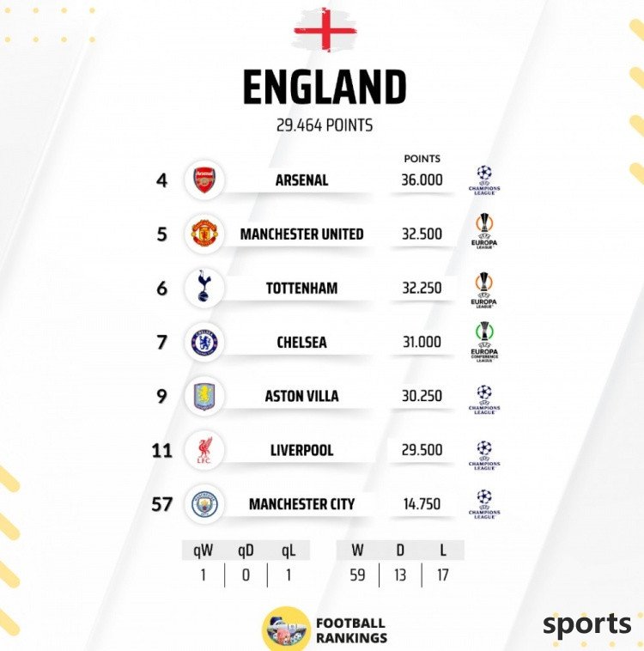Select the Tottenham club crest
The height and width of the screenshot is (651, 644).
204,288
